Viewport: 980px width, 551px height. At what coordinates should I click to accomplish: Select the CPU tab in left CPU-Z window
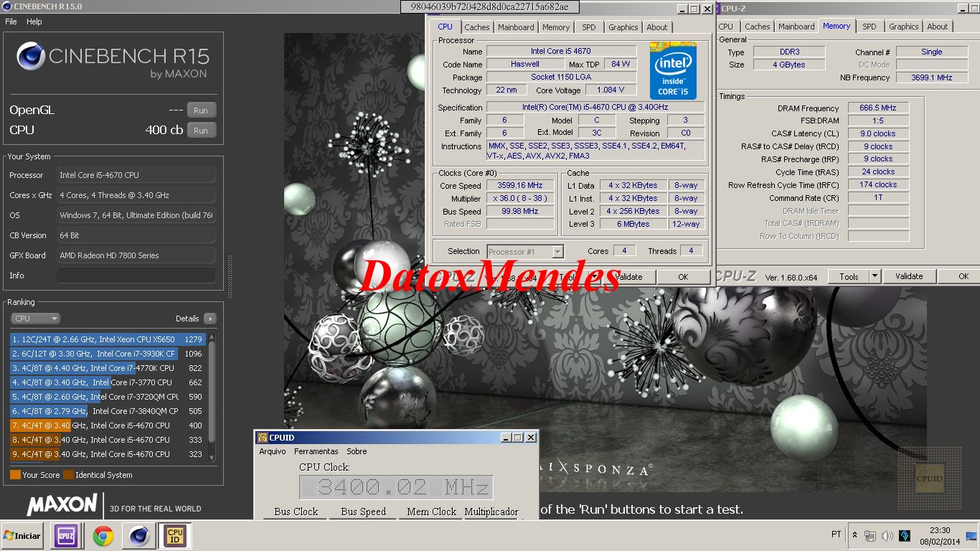[x=446, y=27]
